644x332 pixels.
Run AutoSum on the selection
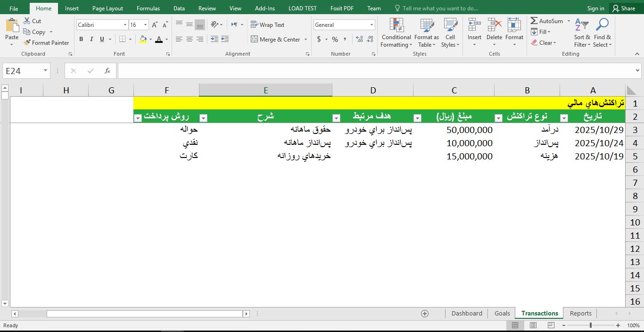coord(547,21)
